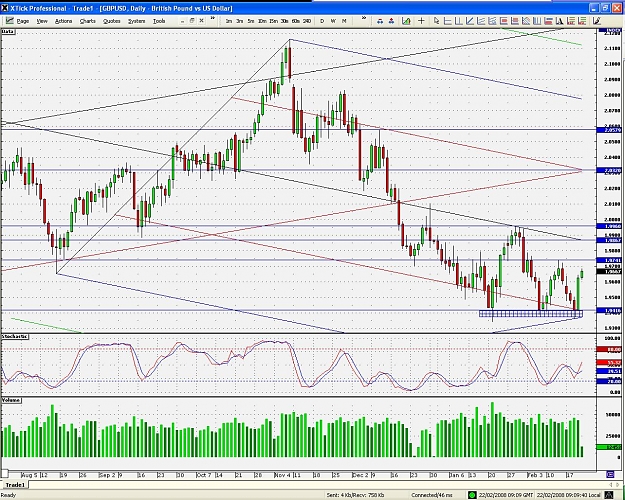This screenshot has width=625, height=500.
Task: Select the Weekly (W) timeframe button
Action: pyautogui.click(x=333, y=21)
